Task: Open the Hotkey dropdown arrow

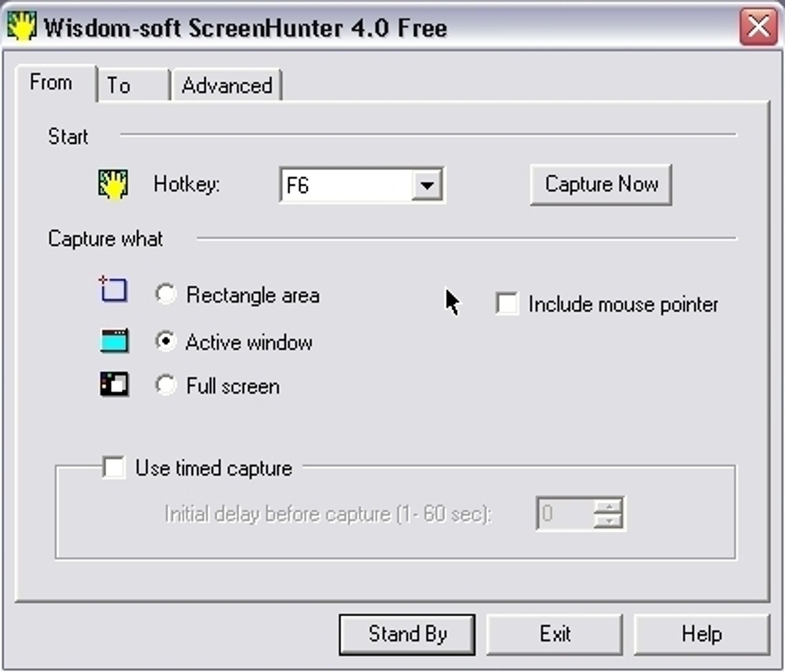Action: pyautogui.click(x=427, y=185)
